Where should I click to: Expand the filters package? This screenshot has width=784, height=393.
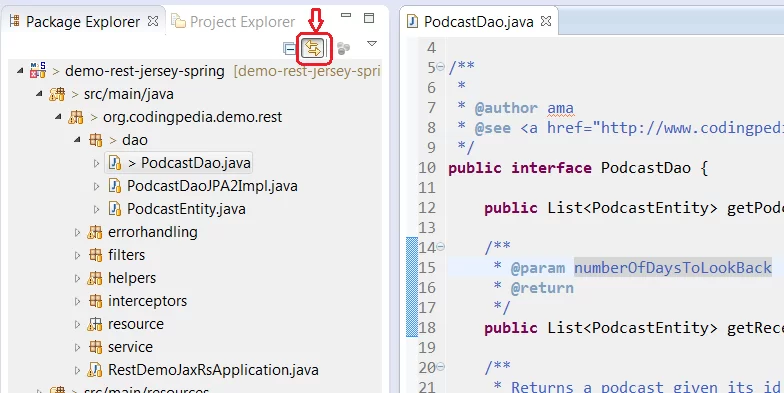pyautogui.click(x=78, y=255)
